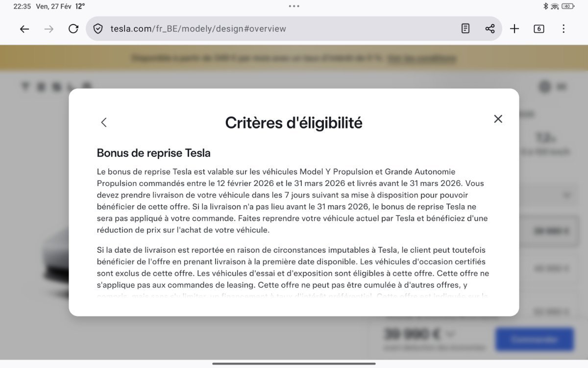Screen dimensions: 588x368
Task: Select the first 39 990 € trim option
Action: tap(551, 232)
